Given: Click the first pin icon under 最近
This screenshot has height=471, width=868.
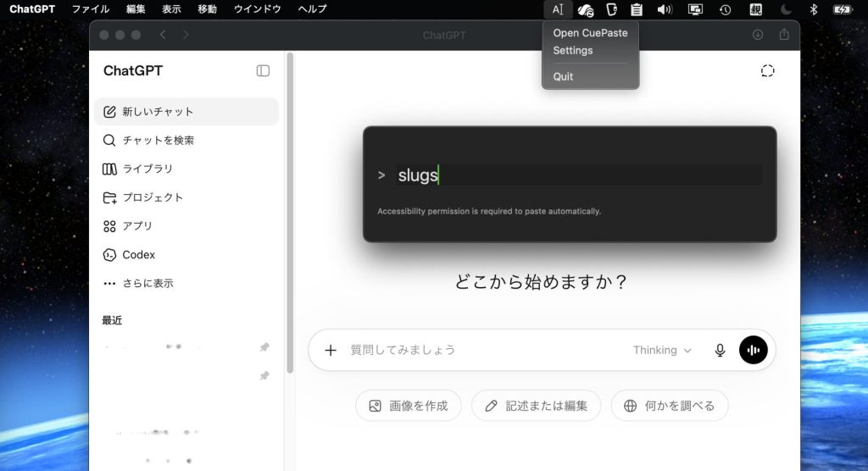Looking at the screenshot, I should click(x=264, y=347).
